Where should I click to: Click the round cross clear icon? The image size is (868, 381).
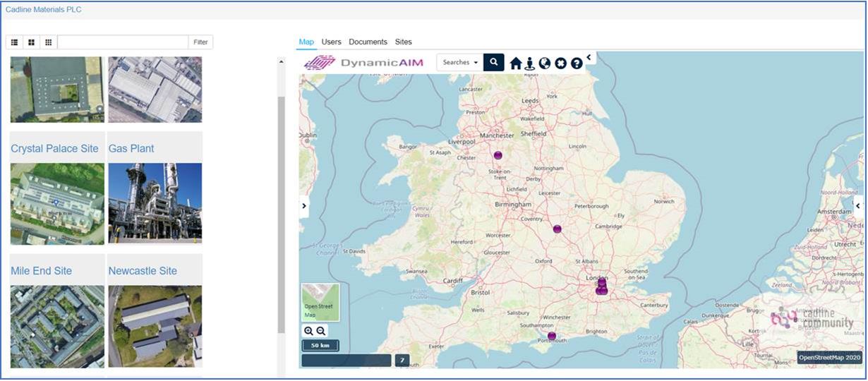(561, 64)
